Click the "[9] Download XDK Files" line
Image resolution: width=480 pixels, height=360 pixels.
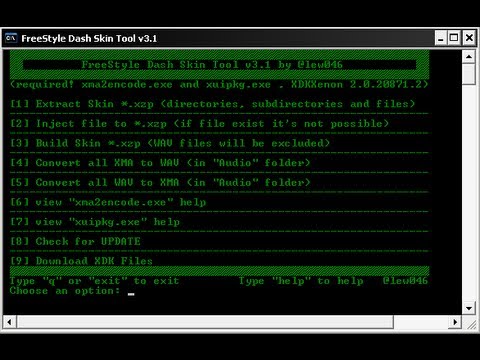pyautogui.click(x=81, y=261)
